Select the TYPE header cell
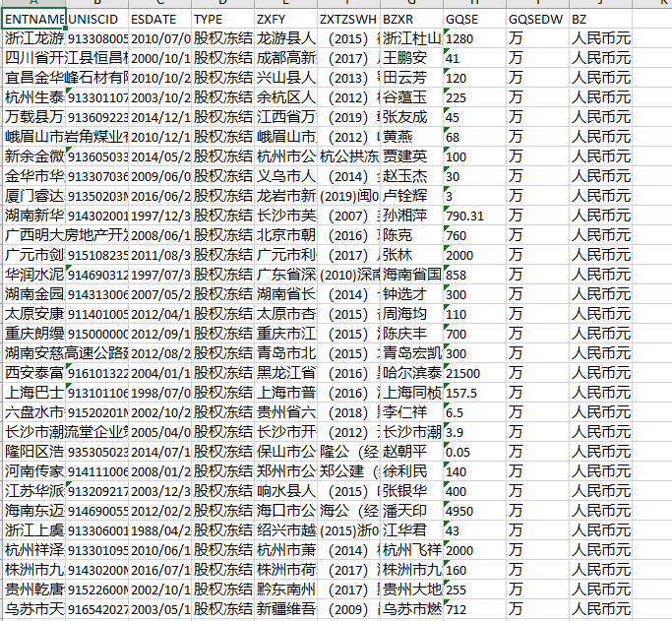The width and height of the screenshot is (672, 621). (223, 19)
